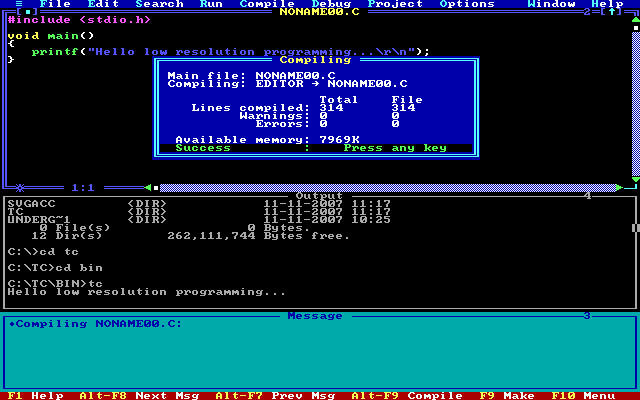This screenshot has height=400, width=640.
Task: Click the Press any key prompt
Action: [x=395, y=148]
